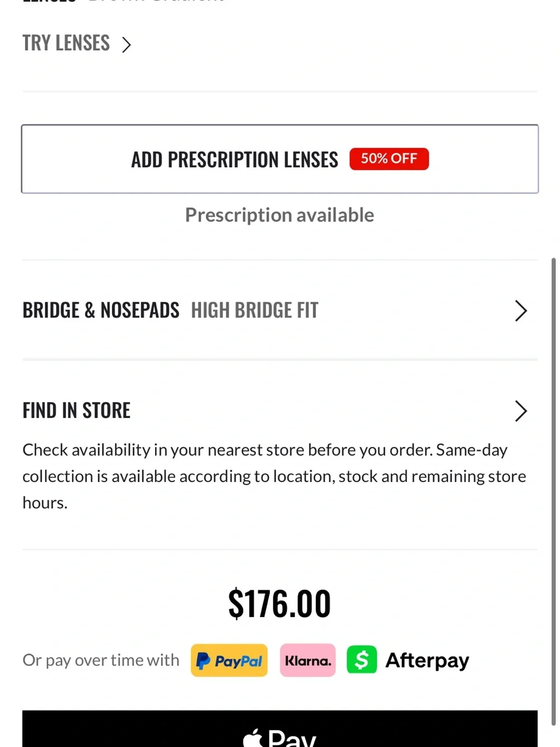Viewport: 560px width, 747px height.
Task: Tap the $176.00 price text
Action: point(280,604)
